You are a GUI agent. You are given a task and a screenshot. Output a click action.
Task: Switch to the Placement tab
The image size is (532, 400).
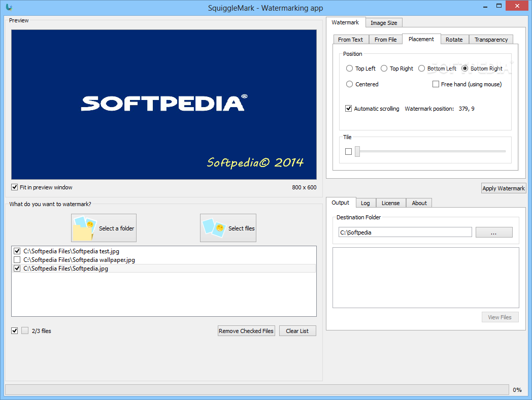tap(421, 39)
